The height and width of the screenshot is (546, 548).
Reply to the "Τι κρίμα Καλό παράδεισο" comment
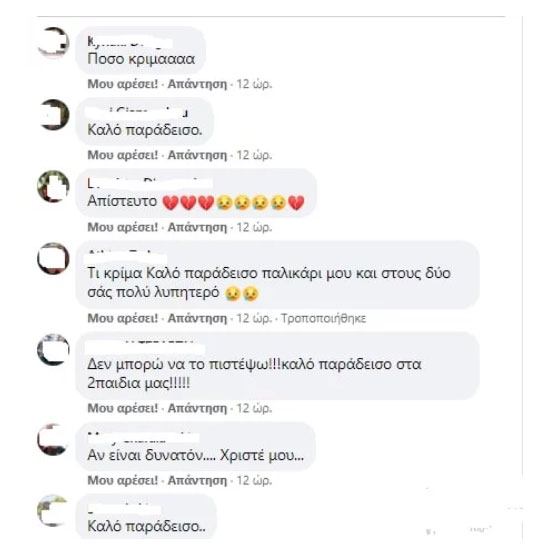pyautogui.click(x=197, y=318)
